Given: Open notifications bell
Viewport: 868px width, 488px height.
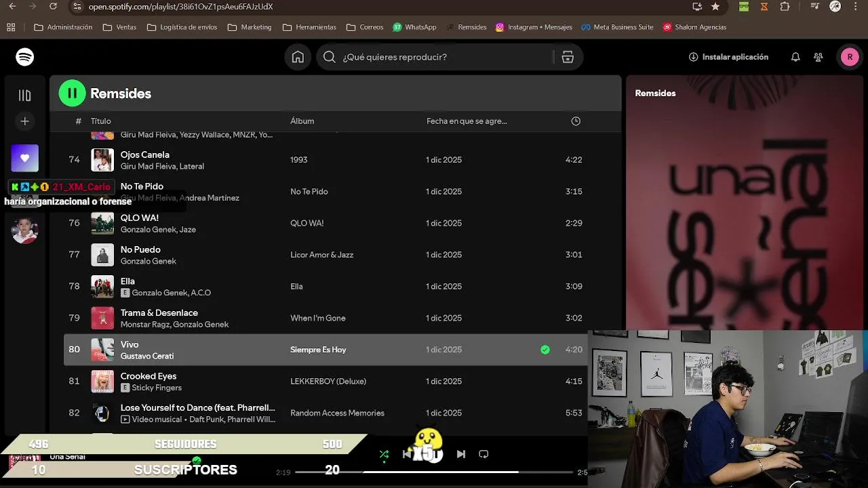Looking at the screenshot, I should tap(795, 57).
